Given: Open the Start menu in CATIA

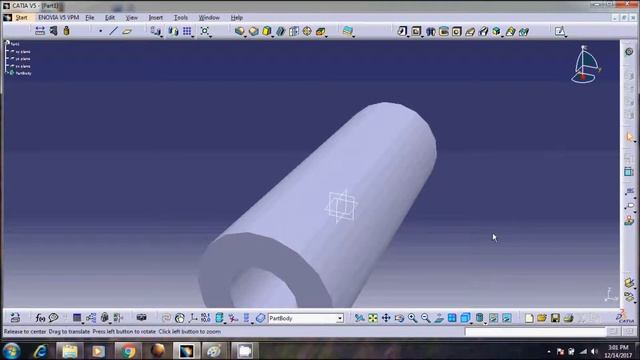Looking at the screenshot, I should tap(21, 18).
